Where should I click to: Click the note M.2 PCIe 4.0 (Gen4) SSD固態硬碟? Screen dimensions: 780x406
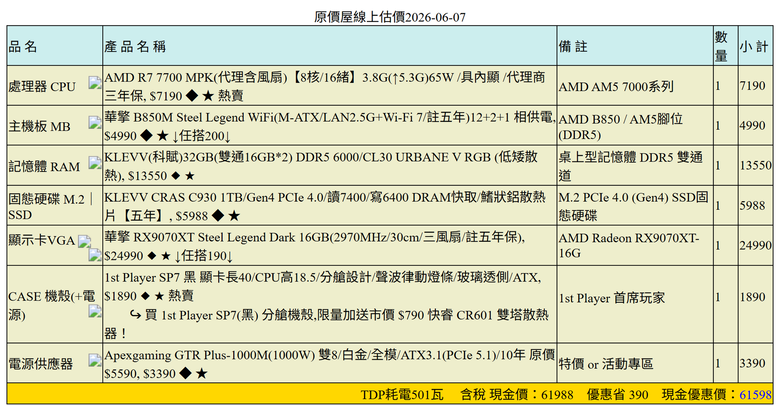click(x=633, y=206)
